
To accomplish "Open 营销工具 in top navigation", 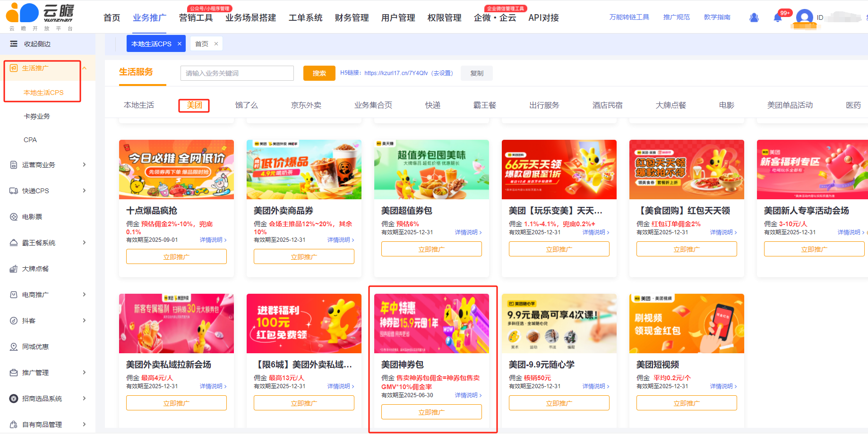I will coord(196,18).
